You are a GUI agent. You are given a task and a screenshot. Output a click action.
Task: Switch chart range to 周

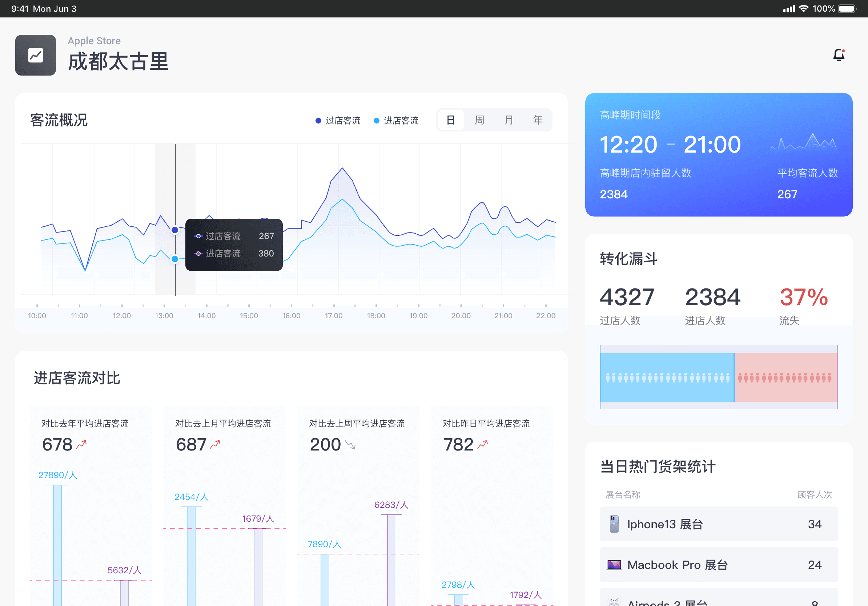tap(479, 120)
